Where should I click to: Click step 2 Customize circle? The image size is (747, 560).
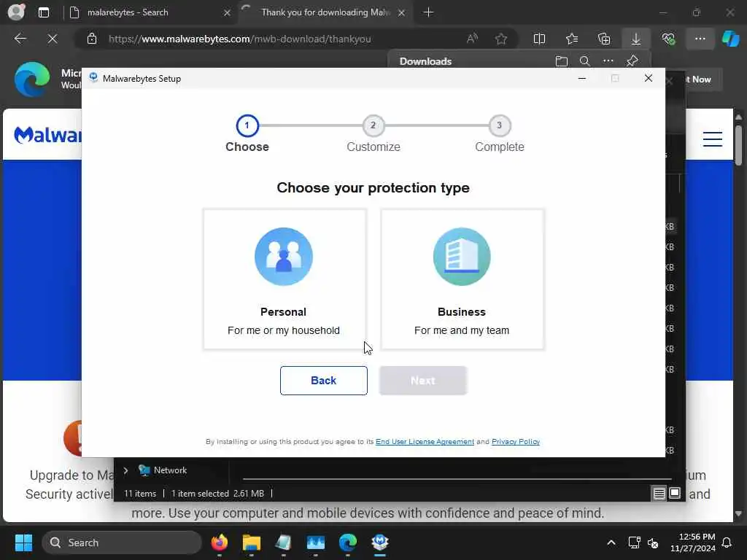pos(373,125)
